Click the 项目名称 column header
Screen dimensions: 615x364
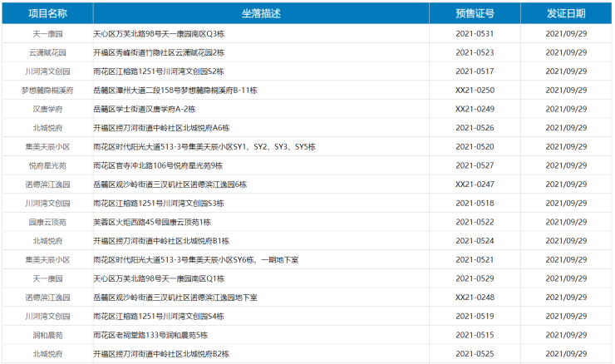point(47,13)
